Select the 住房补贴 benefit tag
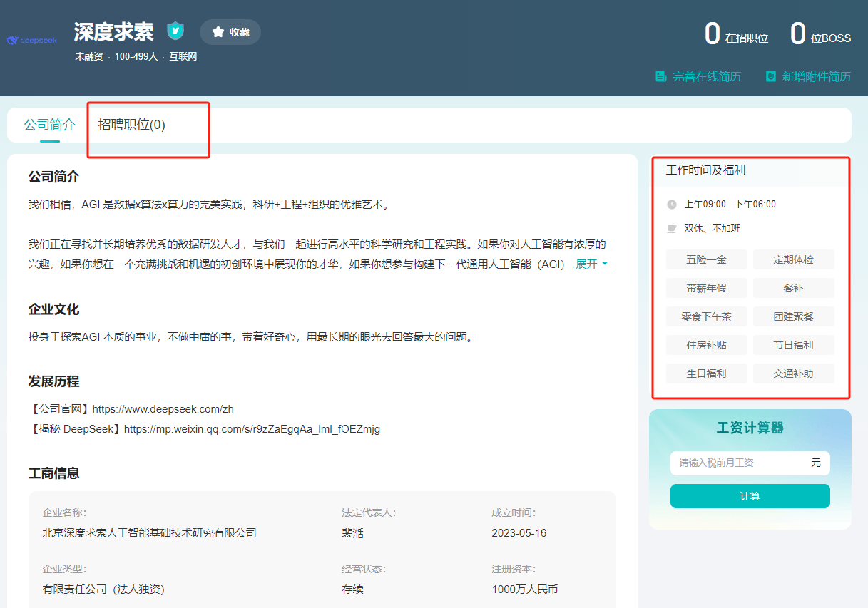 coord(707,345)
